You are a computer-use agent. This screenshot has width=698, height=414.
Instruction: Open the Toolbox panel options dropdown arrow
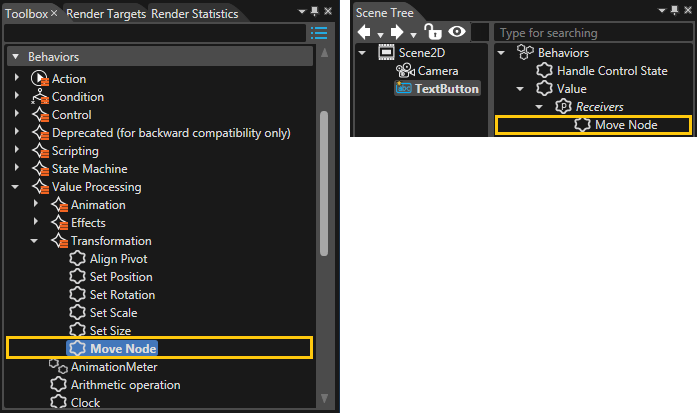(x=302, y=11)
